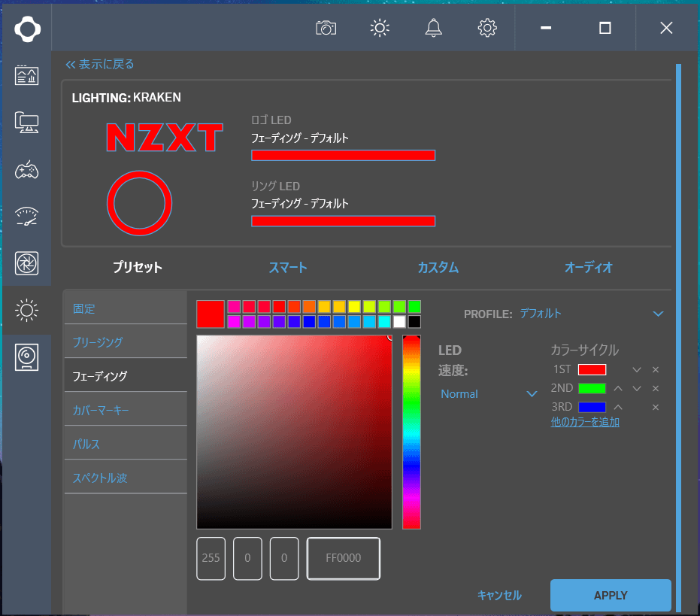Viewport: 700px width, 616px height.
Task: Click the large current red color swatch
Action: tap(211, 314)
